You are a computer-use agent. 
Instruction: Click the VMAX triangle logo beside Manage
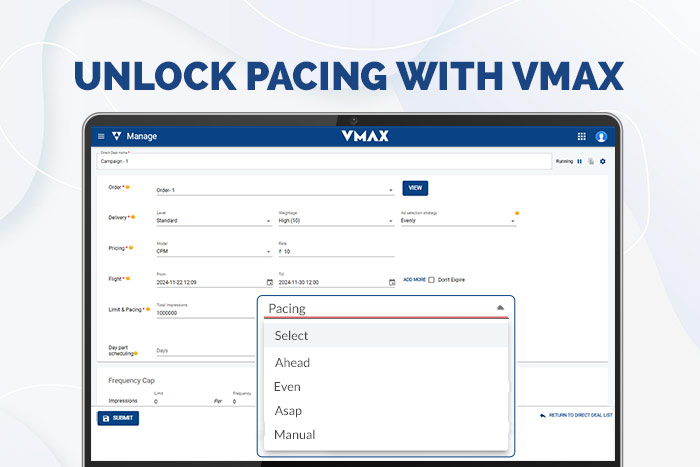117,136
